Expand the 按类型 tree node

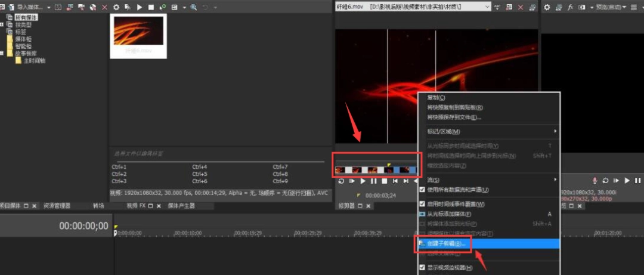(x=2, y=24)
